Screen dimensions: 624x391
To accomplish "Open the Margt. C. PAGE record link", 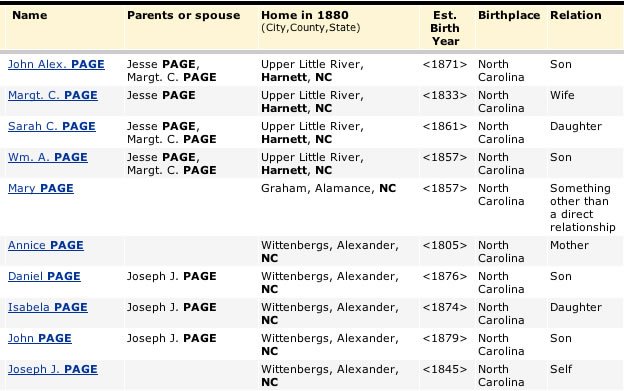I will [53, 95].
